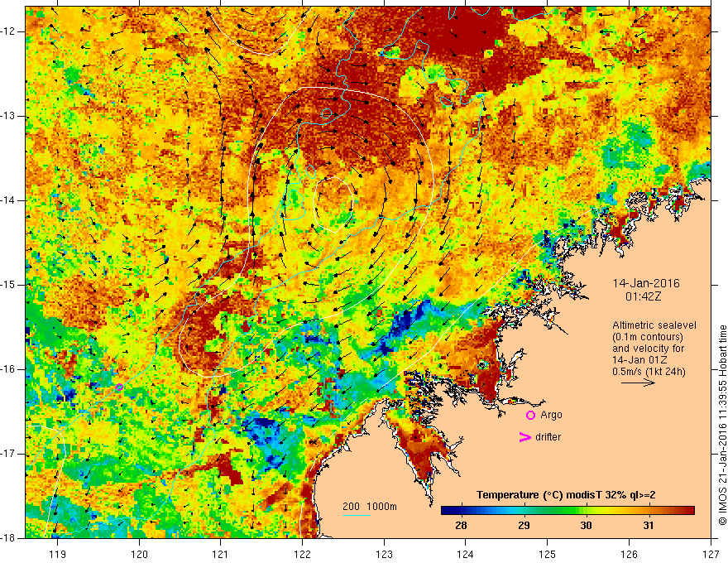
Task: Click the 'Altimetric sealevel' text line
Action: click(x=654, y=325)
